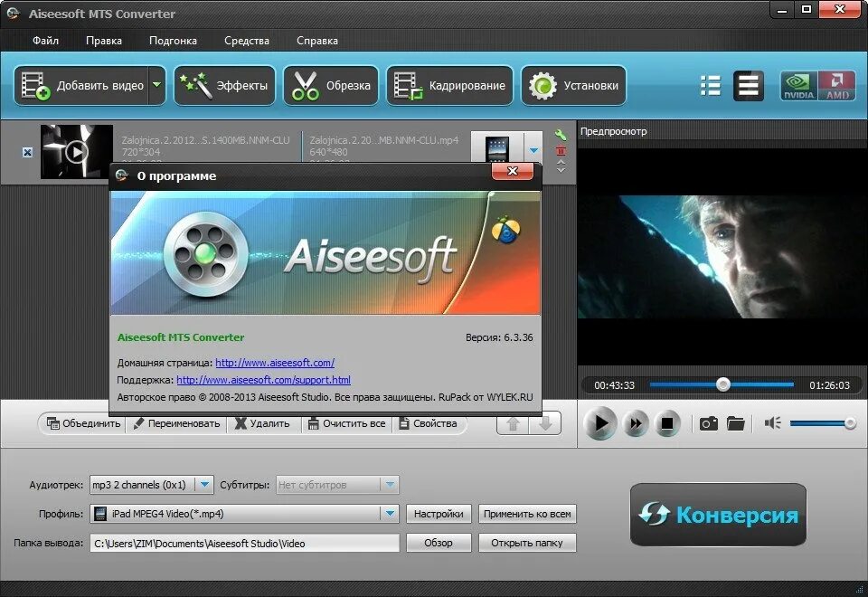Open Установки gear settings

pyautogui.click(x=573, y=86)
